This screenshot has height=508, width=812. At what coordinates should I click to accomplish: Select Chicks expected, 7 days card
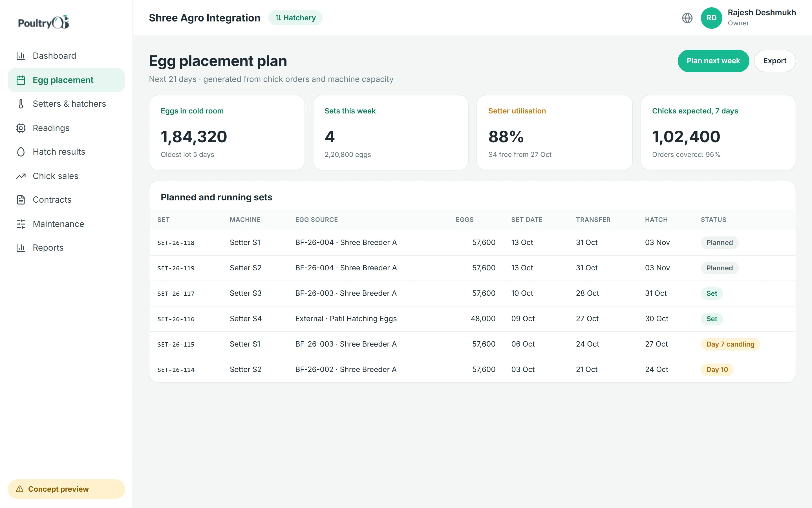coord(718,133)
